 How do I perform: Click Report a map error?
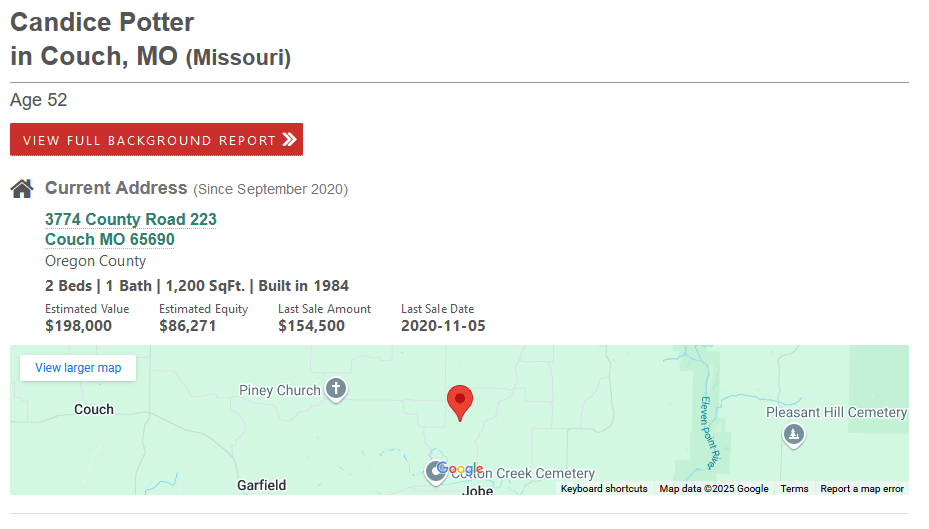tap(862, 489)
